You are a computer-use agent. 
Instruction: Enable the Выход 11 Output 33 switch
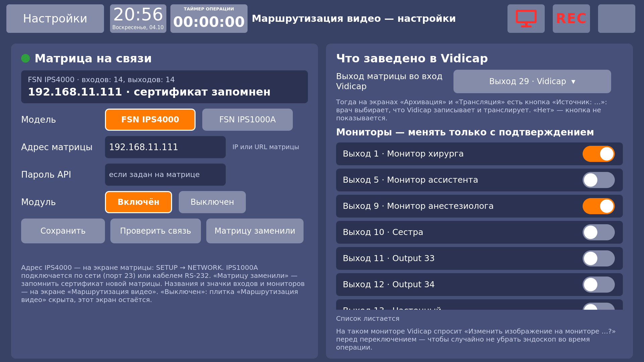599,258
